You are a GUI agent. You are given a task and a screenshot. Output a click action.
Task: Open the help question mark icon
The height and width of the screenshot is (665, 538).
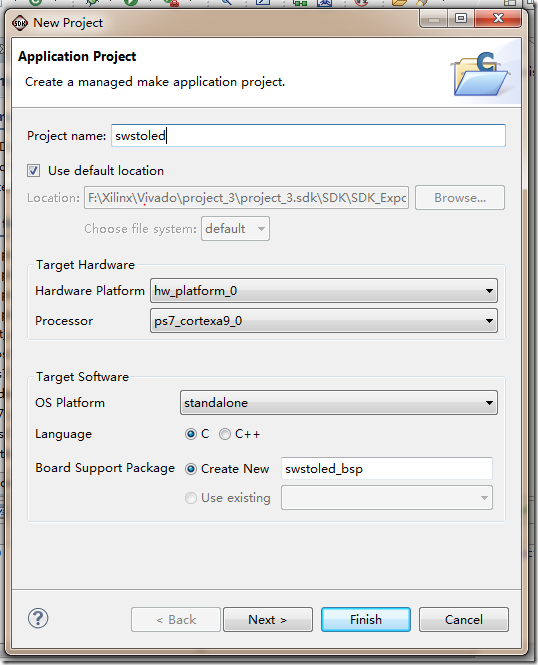point(38,618)
